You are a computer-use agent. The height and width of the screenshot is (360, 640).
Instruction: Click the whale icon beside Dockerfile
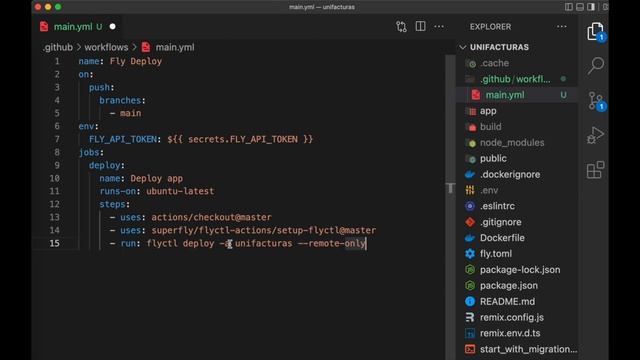click(470, 238)
